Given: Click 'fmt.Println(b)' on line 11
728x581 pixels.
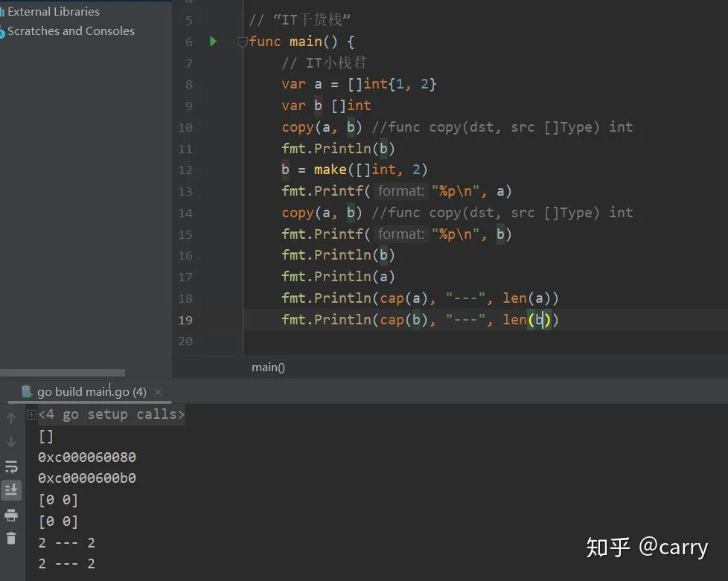Looking at the screenshot, I should (x=338, y=149).
